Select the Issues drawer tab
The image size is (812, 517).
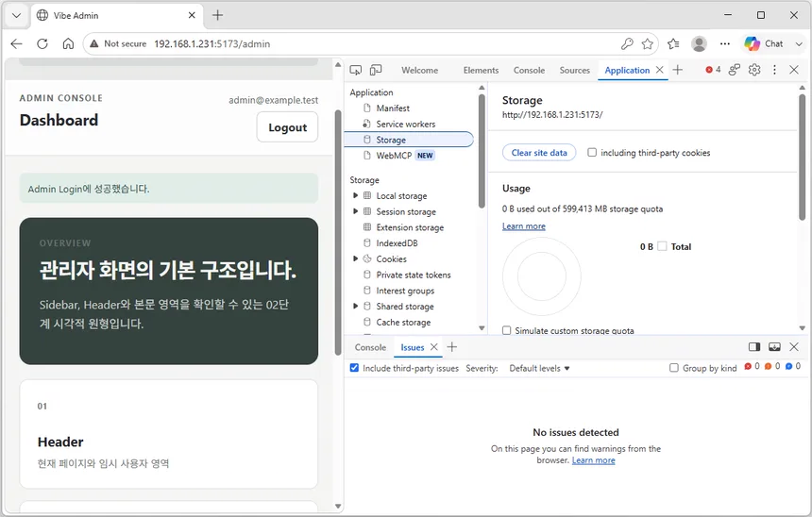(413, 347)
